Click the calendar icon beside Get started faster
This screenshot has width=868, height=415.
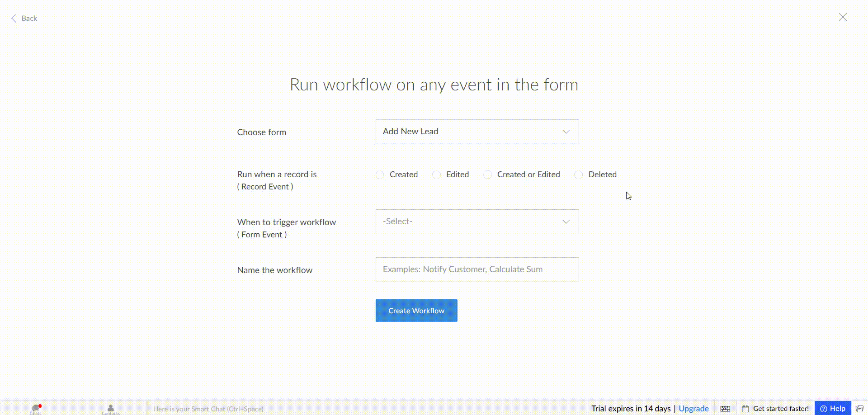point(745,409)
